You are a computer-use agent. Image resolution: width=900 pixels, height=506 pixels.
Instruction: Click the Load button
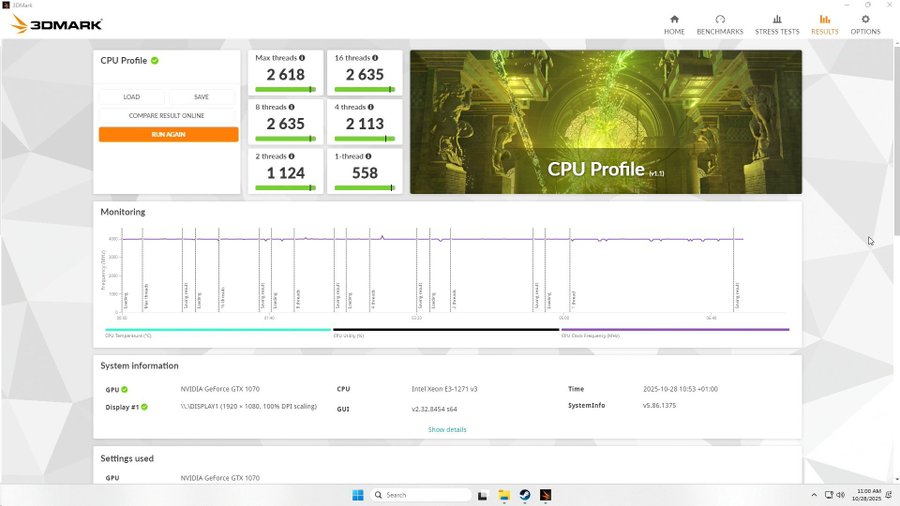(132, 97)
